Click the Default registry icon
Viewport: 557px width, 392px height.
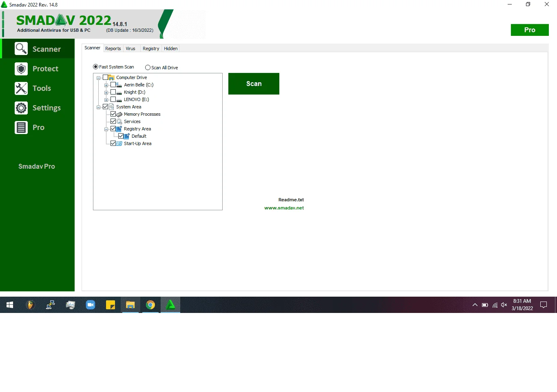[127, 136]
